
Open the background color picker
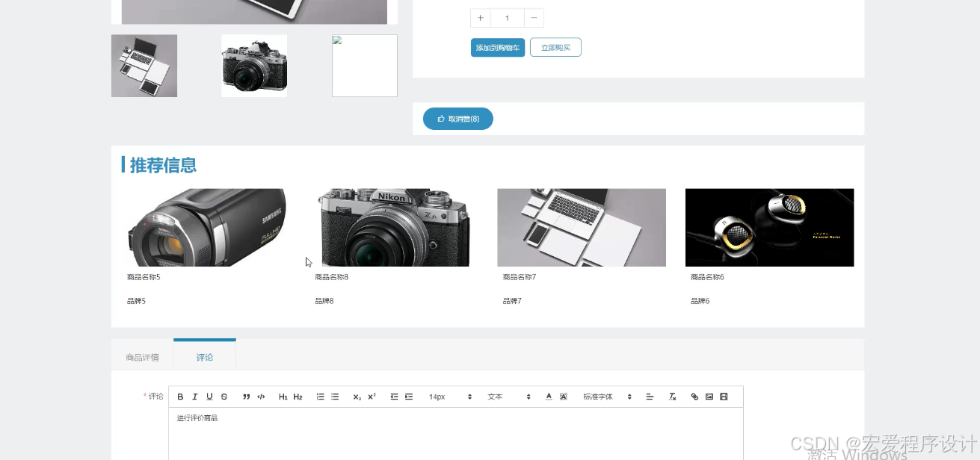coord(564,397)
